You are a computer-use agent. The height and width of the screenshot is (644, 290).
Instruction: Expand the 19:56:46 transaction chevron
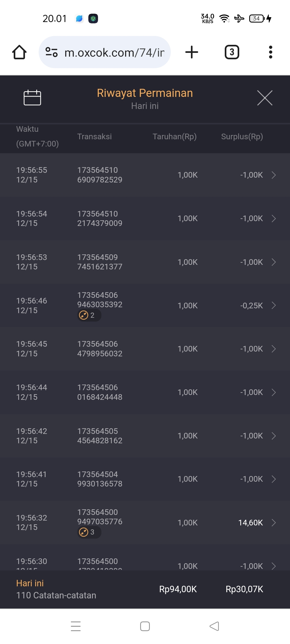tap(274, 305)
